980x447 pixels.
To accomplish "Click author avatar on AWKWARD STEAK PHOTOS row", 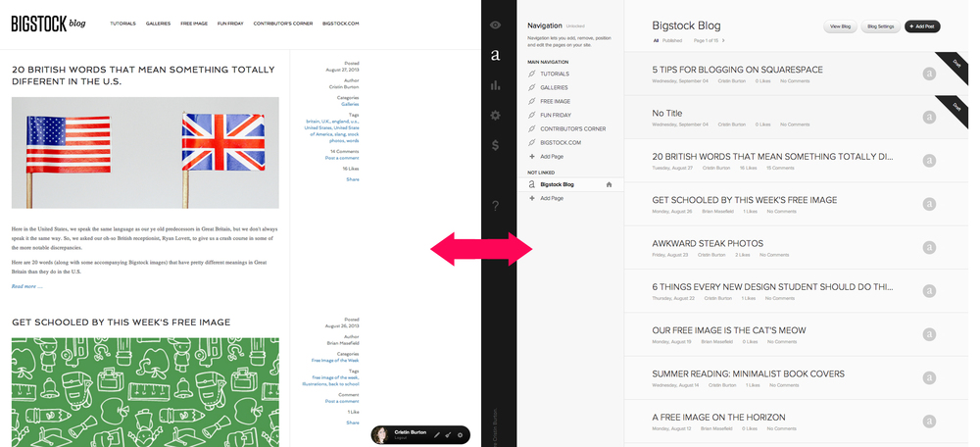I will (929, 248).
